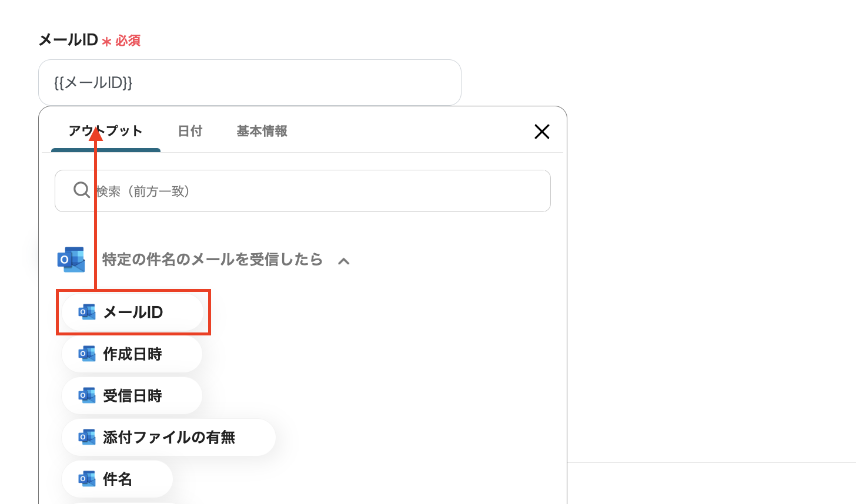Viewport: 856px width, 504px height.
Task: Close the output picker panel
Action: [541, 132]
